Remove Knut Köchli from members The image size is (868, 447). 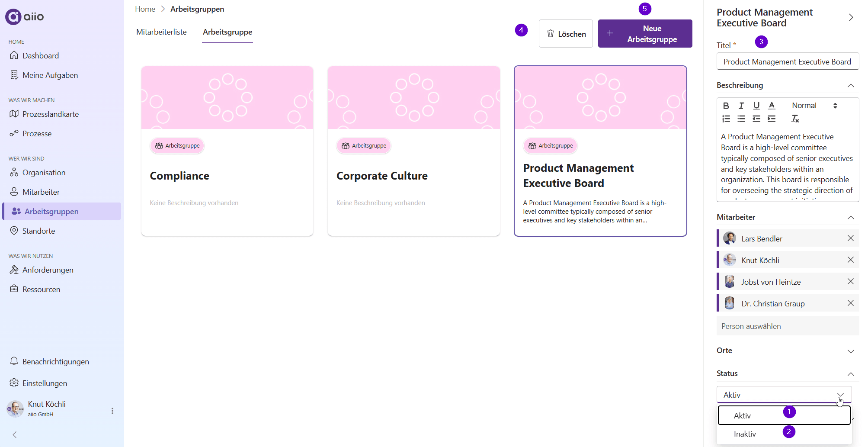click(x=850, y=260)
